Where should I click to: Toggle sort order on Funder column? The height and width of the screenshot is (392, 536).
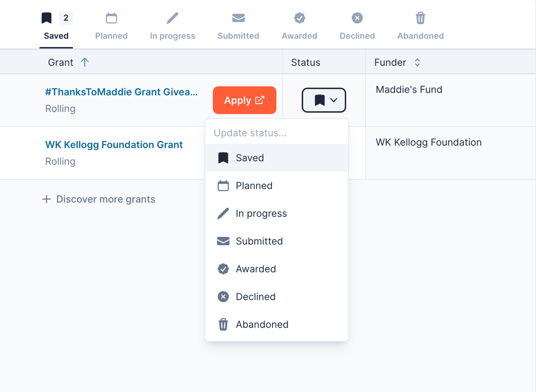click(x=417, y=62)
